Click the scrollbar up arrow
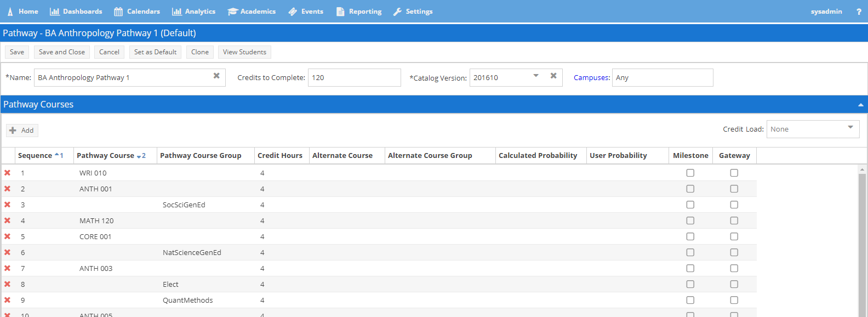Viewport: 868px width, 317px height. click(863, 169)
